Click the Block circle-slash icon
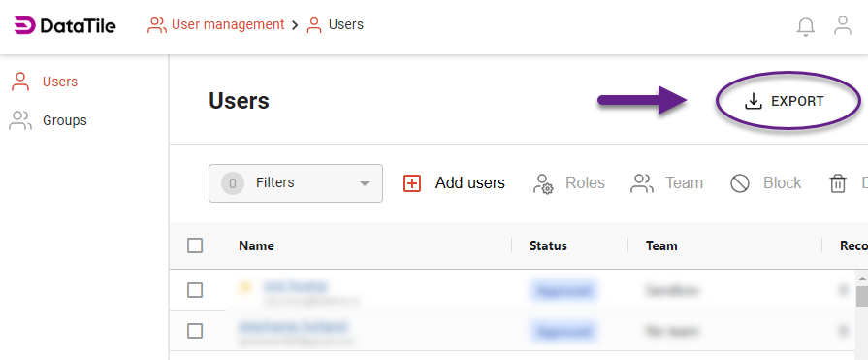Image resolution: width=868 pixels, height=360 pixels. click(x=740, y=183)
